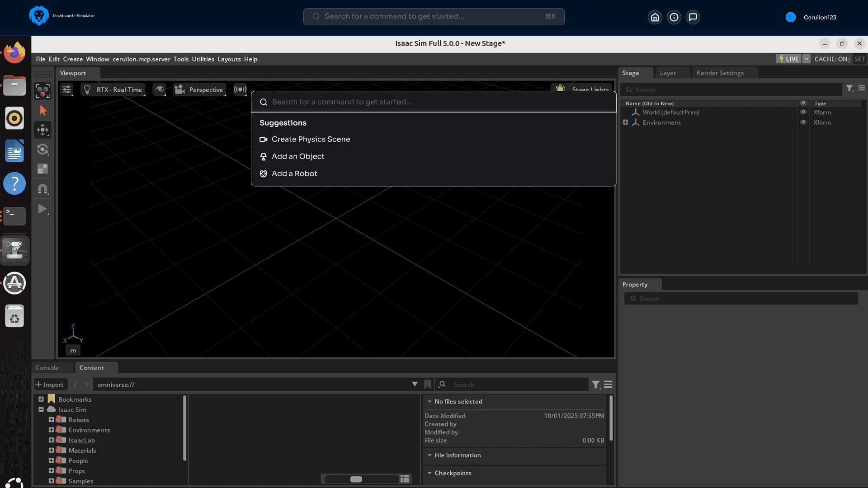Click the Scale tool icon
The height and width of the screenshot is (488, 868).
(x=42, y=169)
